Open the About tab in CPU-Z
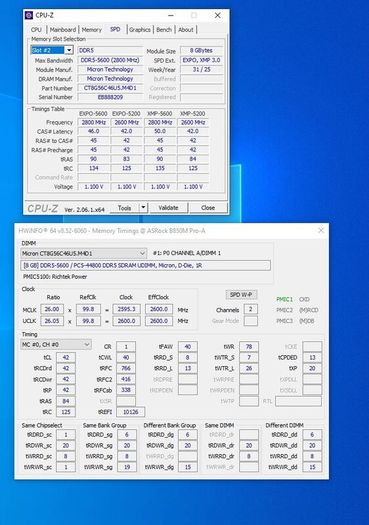This screenshot has height=525, width=369. click(x=186, y=30)
